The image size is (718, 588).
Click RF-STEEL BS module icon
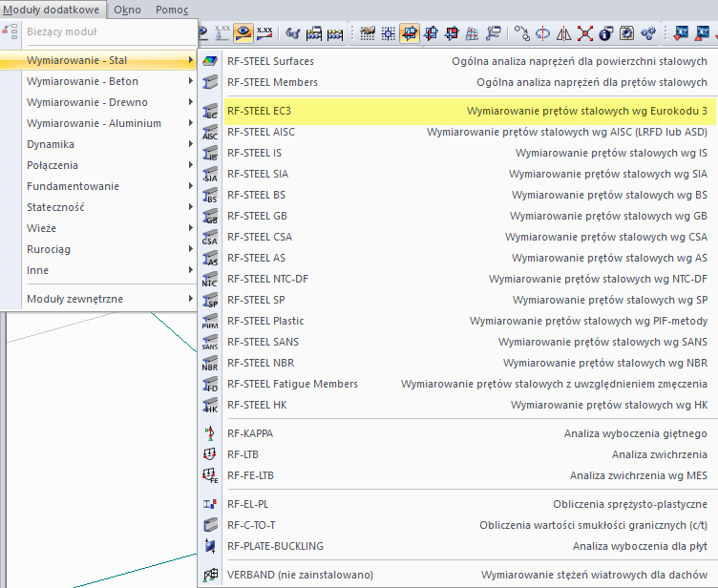pos(210,196)
